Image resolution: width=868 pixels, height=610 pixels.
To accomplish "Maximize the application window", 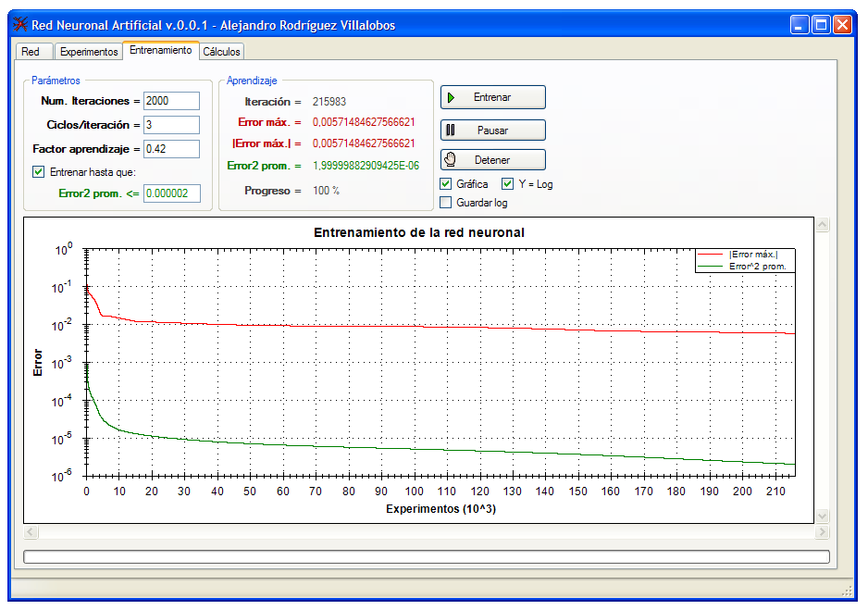I will click(x=821, y=25).
